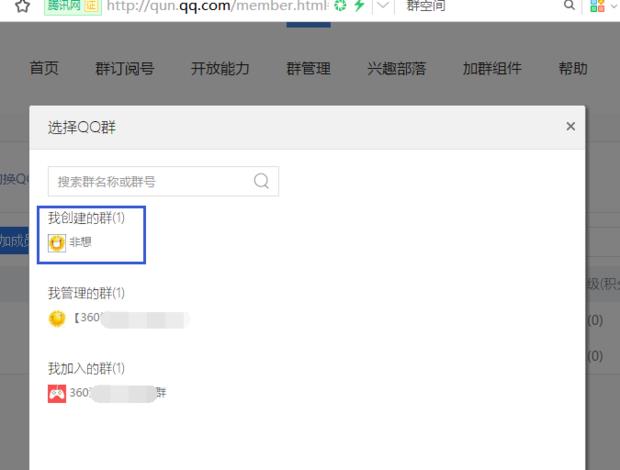This screenshot has width=620, height=470.
Task: Open the 首页 navigation item
Action: [44, 68]
